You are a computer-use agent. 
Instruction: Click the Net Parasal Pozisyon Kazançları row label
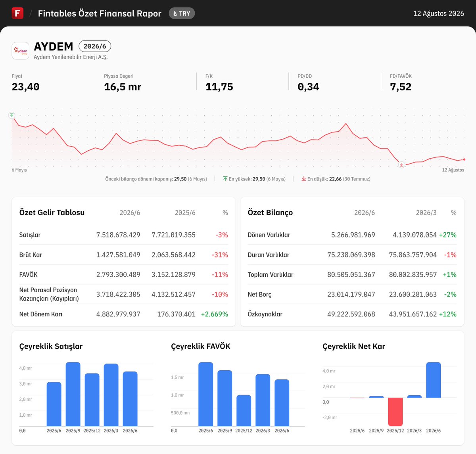coord(49,294)
